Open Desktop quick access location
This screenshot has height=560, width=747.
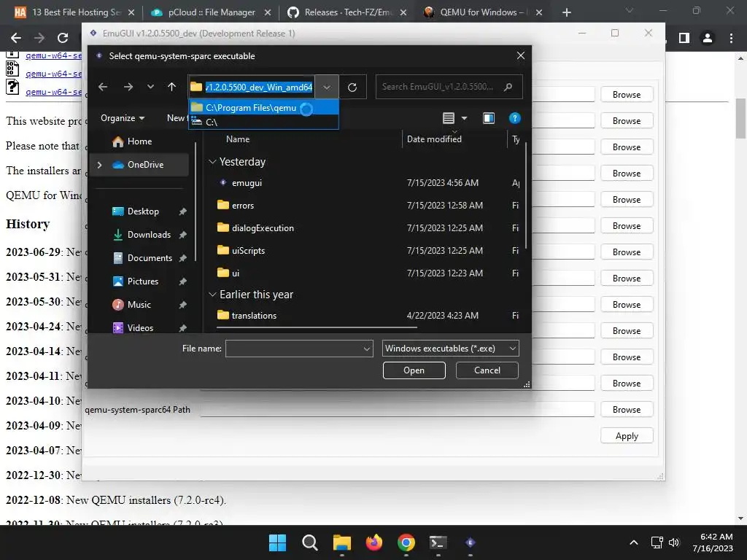143,211
